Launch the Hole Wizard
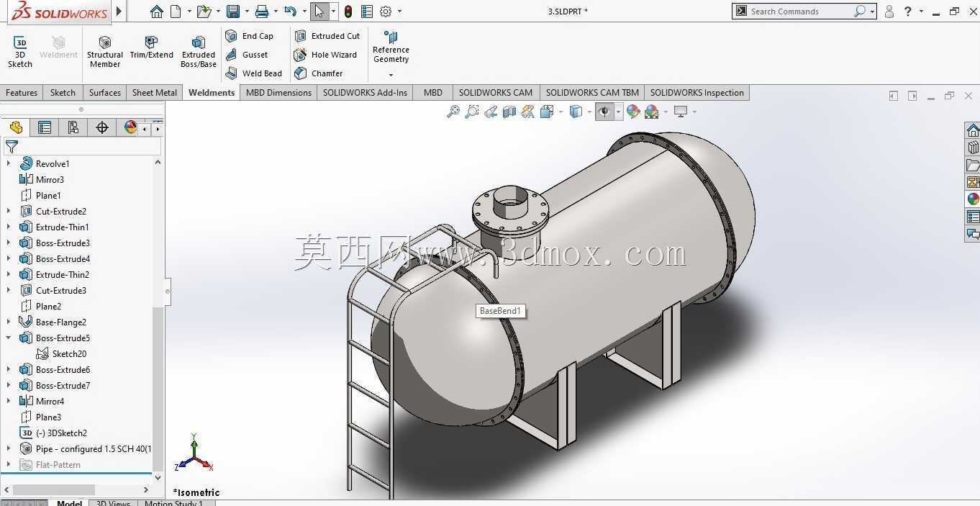This screenshot has height=506, width=980. click(x=326, y=55)
